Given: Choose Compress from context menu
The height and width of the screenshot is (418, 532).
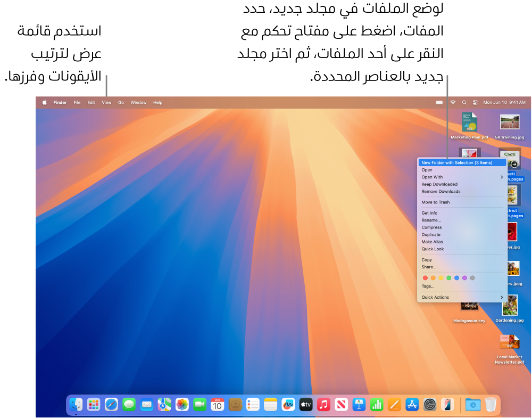Looking at the screenshot, I should pos(462,227).
